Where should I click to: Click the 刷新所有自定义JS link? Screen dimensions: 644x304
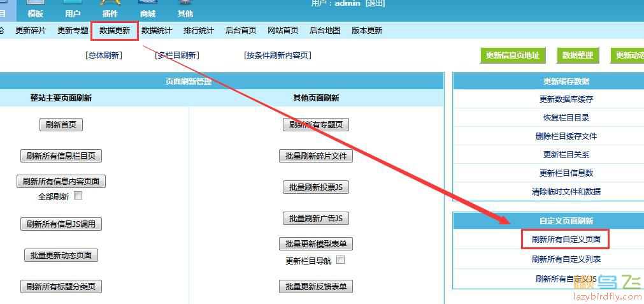coord(566,279)
